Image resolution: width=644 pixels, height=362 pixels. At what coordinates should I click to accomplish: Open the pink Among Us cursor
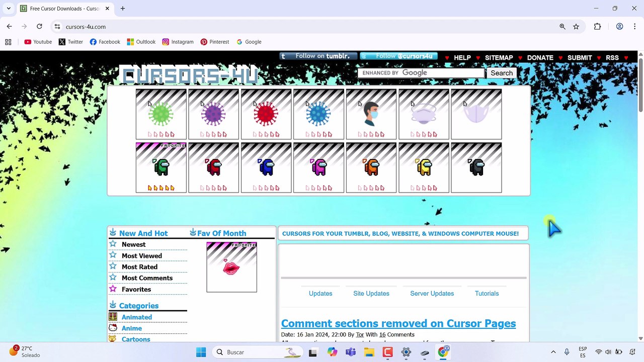tap(318, 167)
